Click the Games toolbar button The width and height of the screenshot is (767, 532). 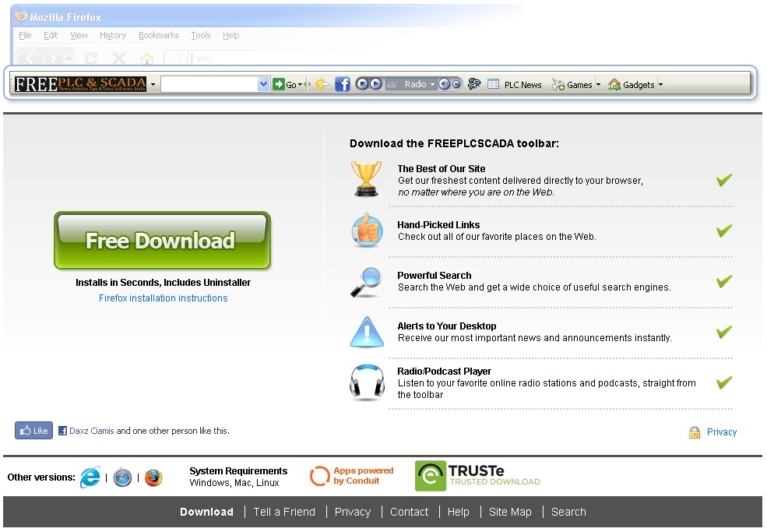[x=572, y=85]
